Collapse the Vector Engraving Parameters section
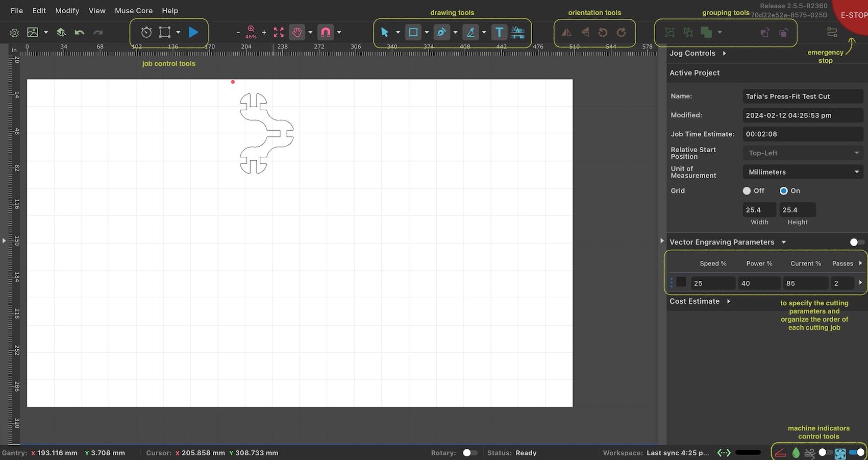 [784, 242]
